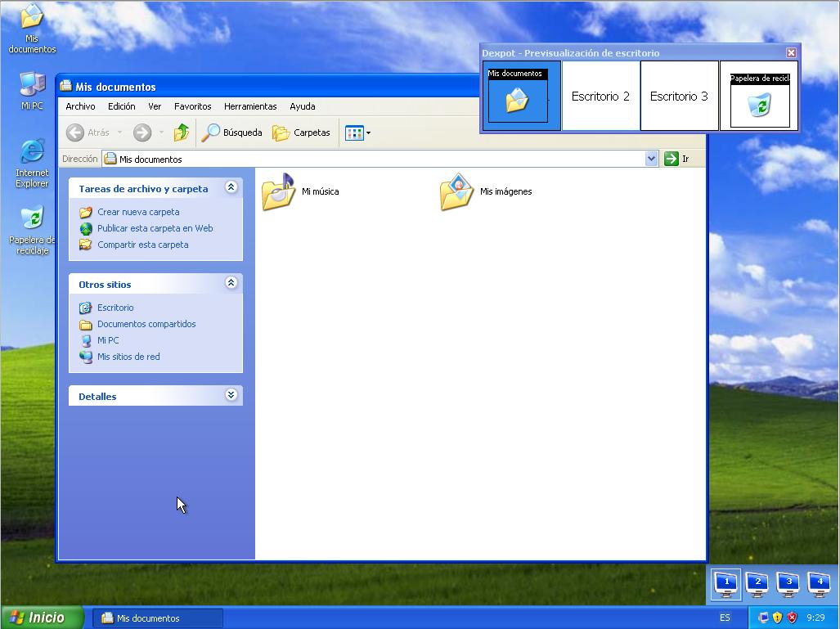Switch to Escritorio 2 preview
840x629 pixels.
[600, 96]
